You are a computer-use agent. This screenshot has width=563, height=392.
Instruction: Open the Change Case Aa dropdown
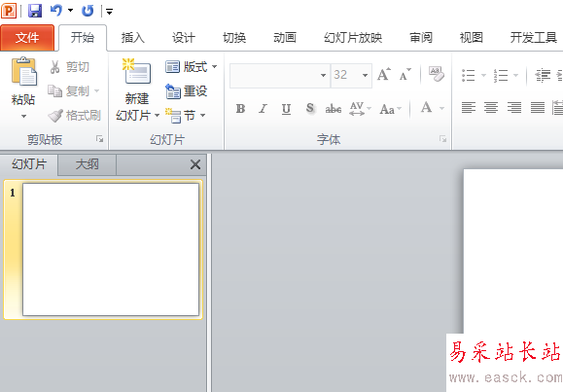click(390, 108)
